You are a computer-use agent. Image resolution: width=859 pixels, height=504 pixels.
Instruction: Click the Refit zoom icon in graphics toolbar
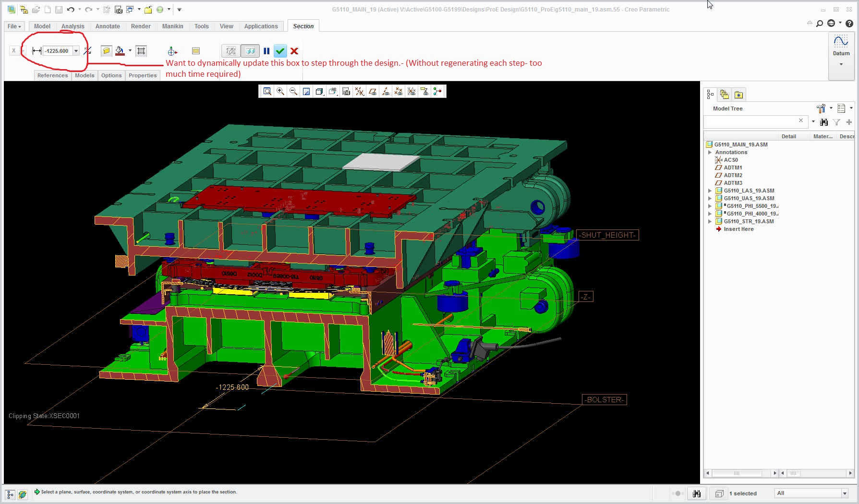click(x=267, y=91)
